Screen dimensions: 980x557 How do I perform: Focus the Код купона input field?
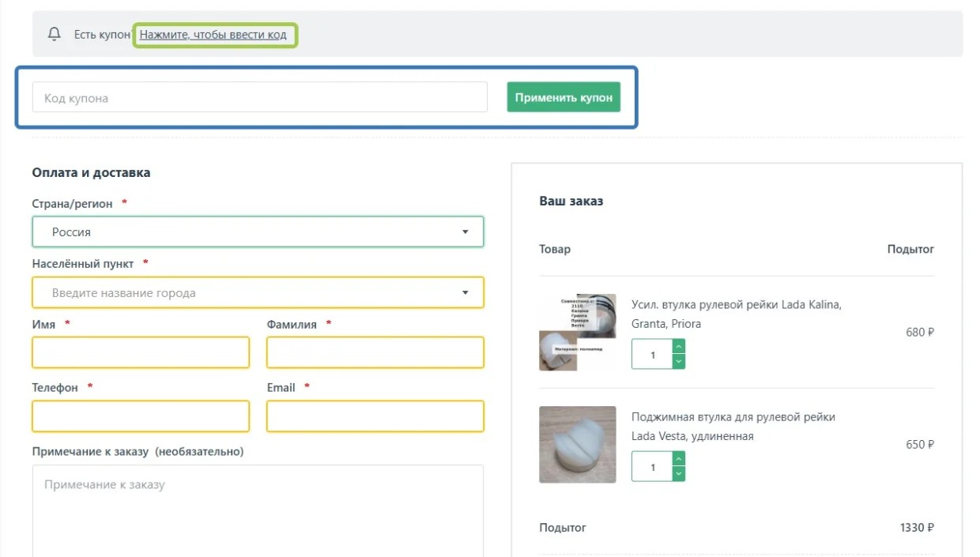260,98
